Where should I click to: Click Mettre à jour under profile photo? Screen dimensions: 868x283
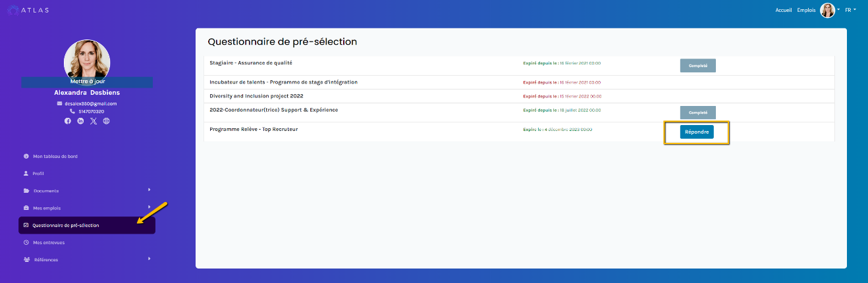pos(87,82)
